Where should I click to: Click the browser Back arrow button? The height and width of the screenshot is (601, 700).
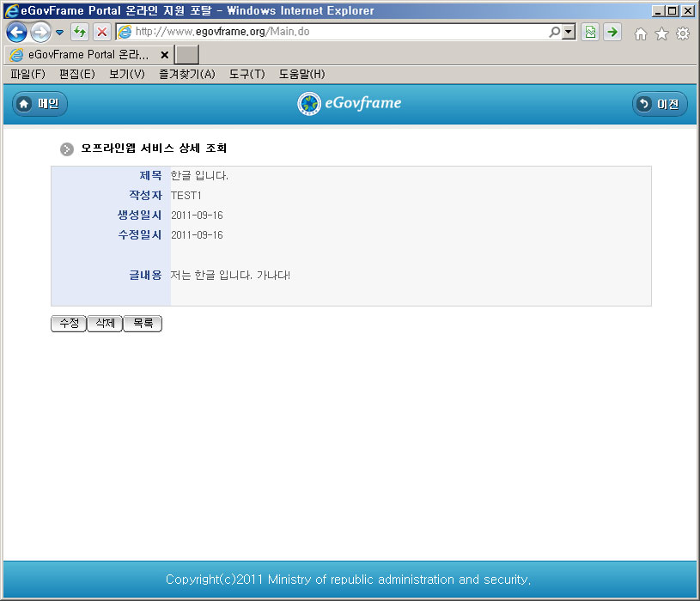[16, 33]
